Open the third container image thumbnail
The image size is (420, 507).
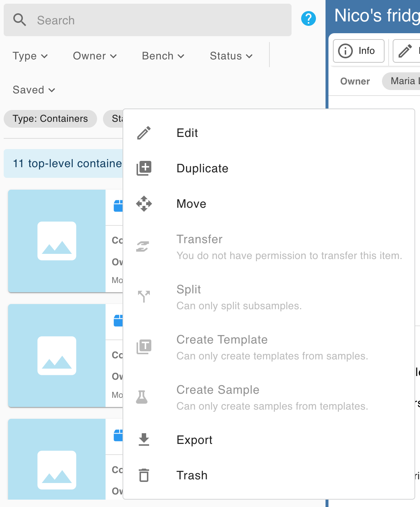57,459
